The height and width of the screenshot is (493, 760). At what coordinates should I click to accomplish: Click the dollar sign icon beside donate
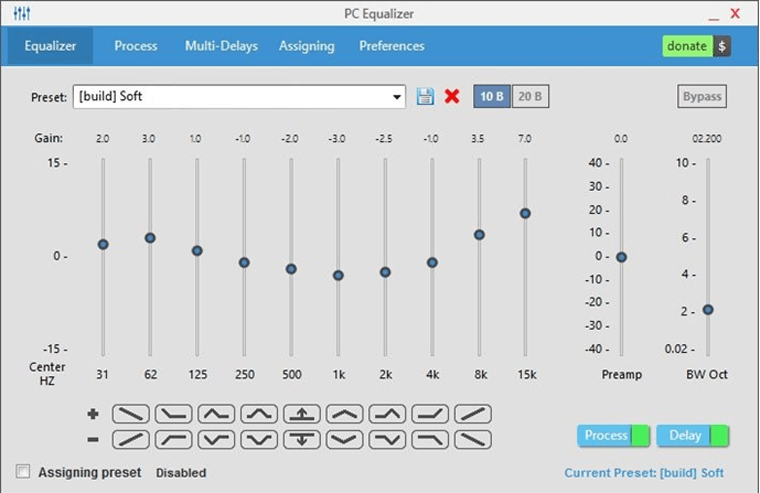point(722,46)
